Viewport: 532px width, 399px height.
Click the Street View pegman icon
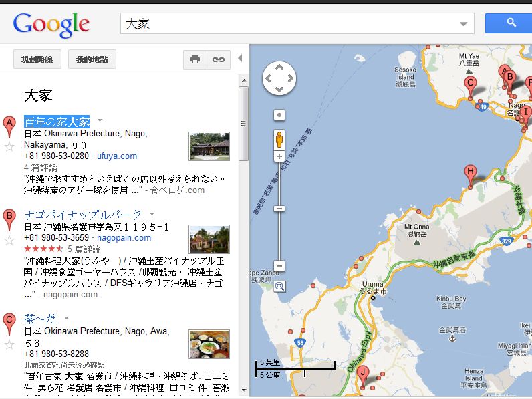279,140
